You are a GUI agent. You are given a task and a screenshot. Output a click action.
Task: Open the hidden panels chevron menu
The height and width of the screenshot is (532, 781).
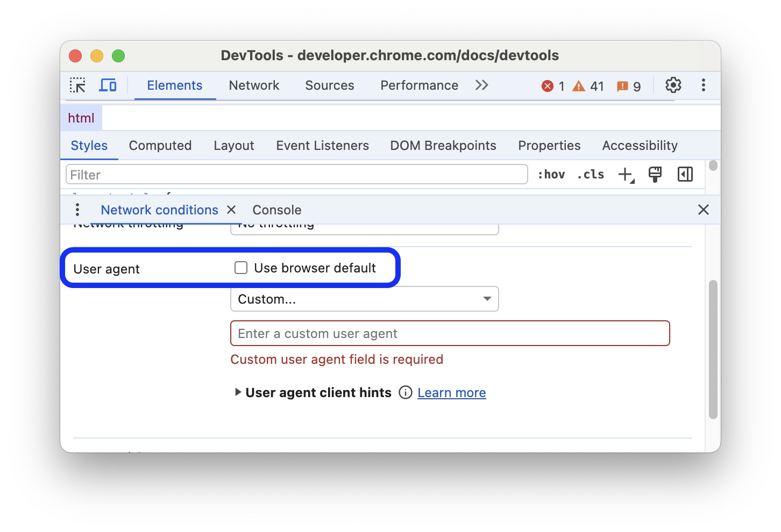pyautogui.click(x=481, y=85)
